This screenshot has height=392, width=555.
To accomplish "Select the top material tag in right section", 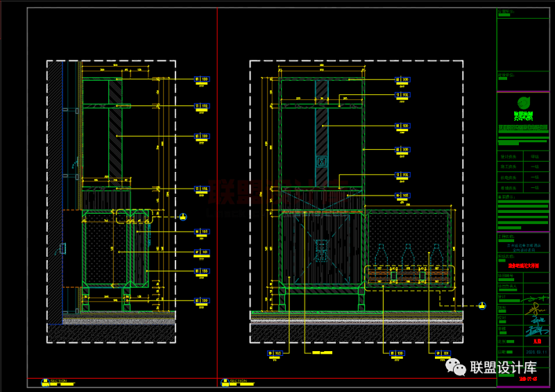I will pyautogui.click(x=402, y=80).
